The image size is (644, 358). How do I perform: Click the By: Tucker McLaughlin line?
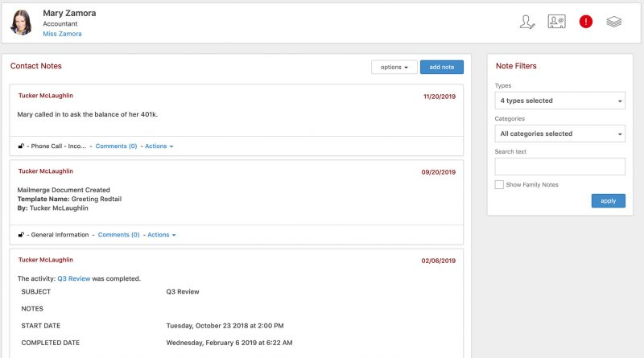(52, 208)
